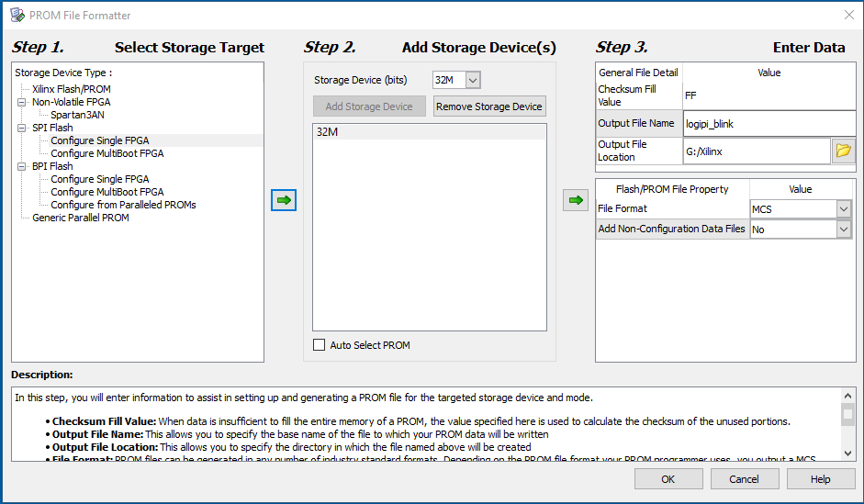Enable the Auto Select PROM checkbox
The height and width of the screenshot is (504, 864).
coord(320,345)
